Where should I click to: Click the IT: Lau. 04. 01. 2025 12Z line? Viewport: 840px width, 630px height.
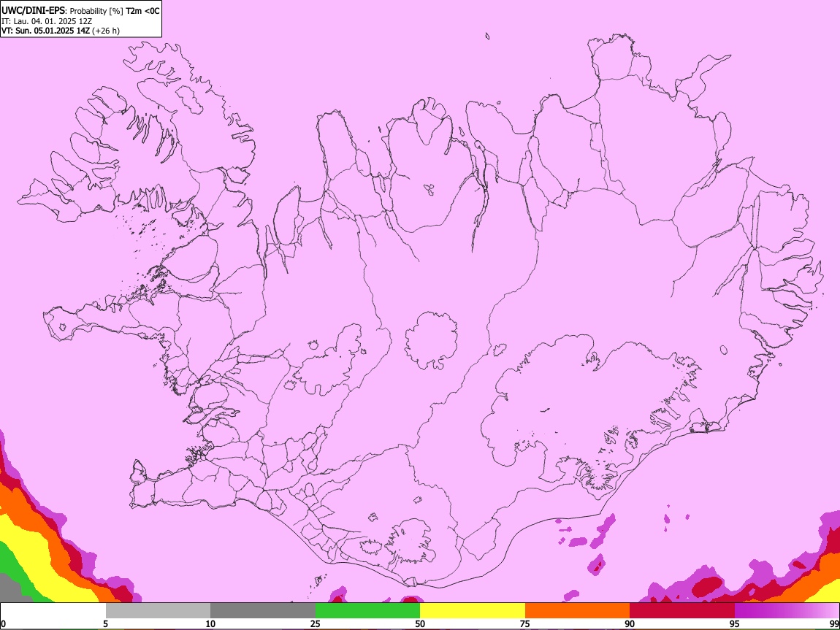(x=47, y=21)
